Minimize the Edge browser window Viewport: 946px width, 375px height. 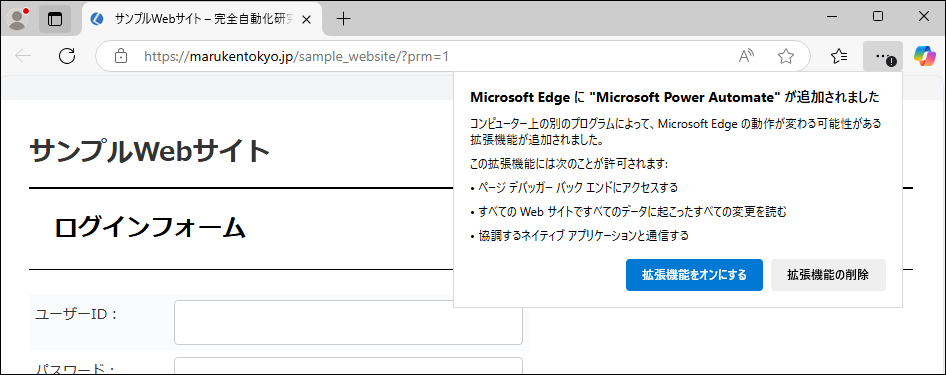[x=833, y=17]
